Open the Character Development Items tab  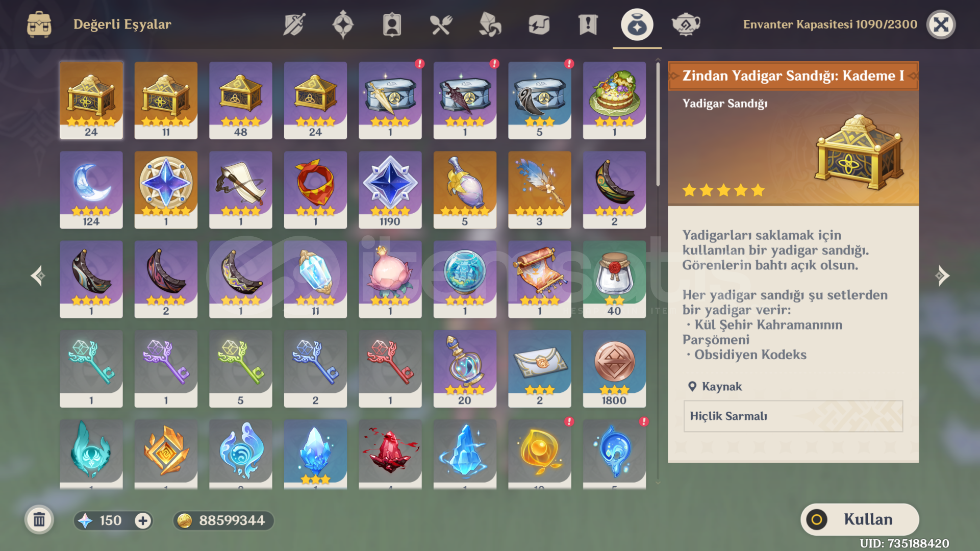[x=392, y=24]
